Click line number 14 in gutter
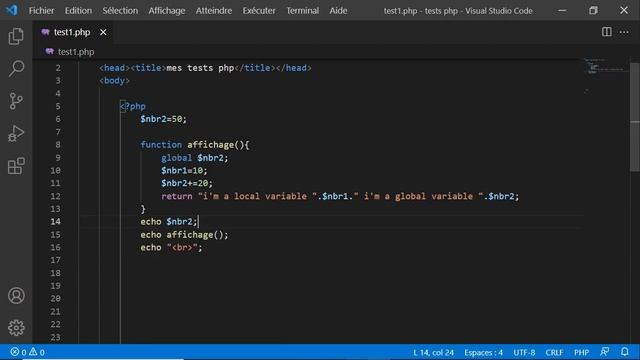 click(56, 222)
